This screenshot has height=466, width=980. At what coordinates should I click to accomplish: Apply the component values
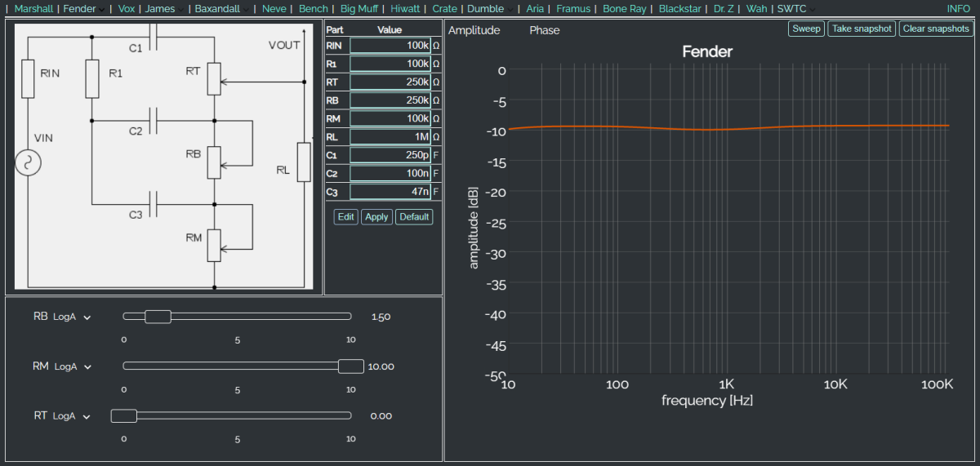click(376, 217)
